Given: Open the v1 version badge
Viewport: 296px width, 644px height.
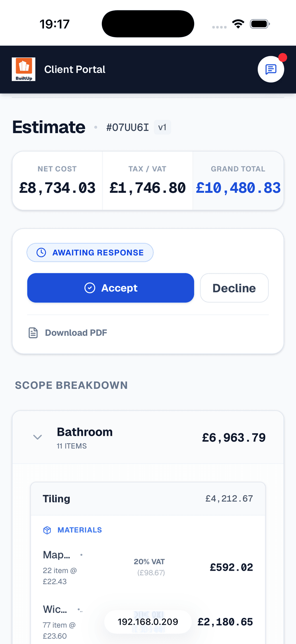Looking at the screenshot, I should tap(162, 127).
